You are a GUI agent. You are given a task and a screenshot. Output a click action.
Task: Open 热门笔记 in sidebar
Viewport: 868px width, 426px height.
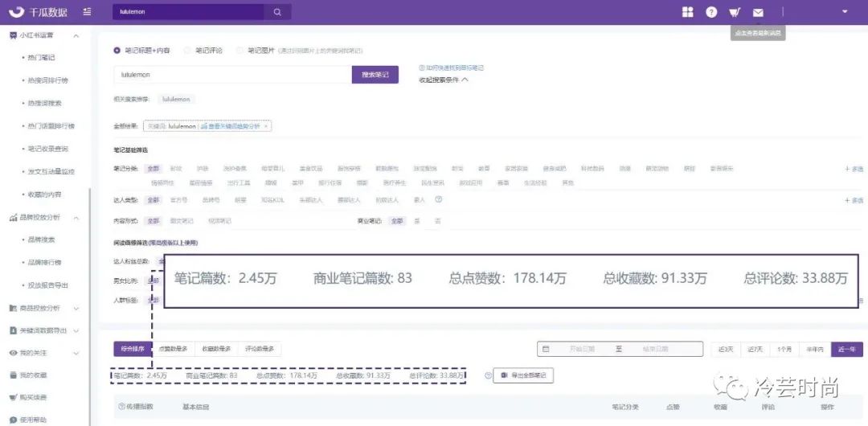[41, 58]
